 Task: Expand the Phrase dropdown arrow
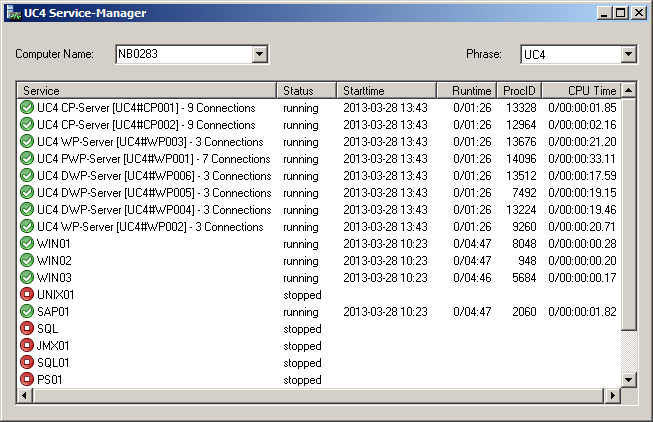point(628,54)
